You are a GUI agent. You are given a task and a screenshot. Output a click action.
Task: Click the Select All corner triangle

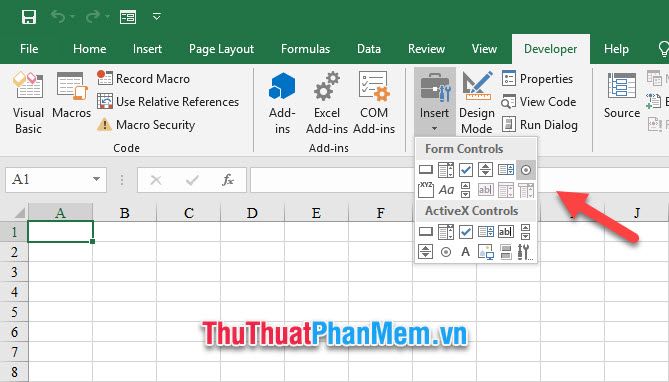tap(20, 212)
